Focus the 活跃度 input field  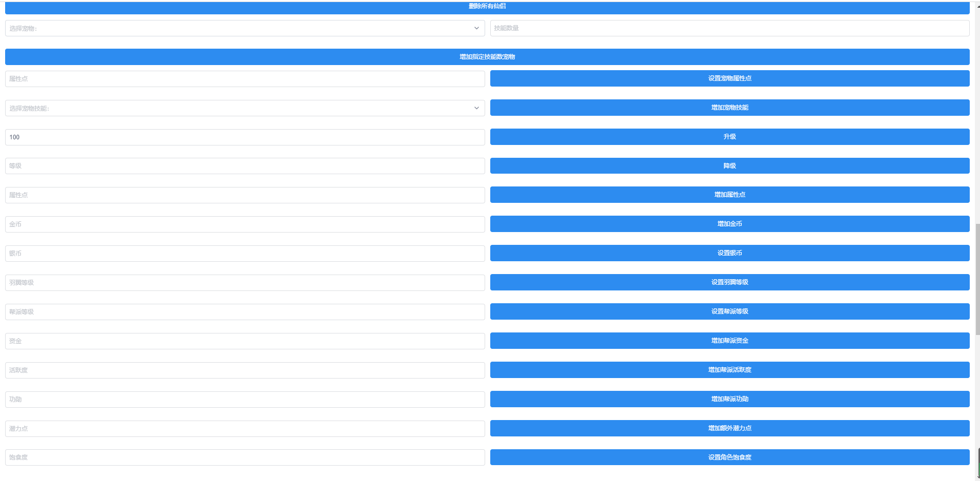coord(245,370)
